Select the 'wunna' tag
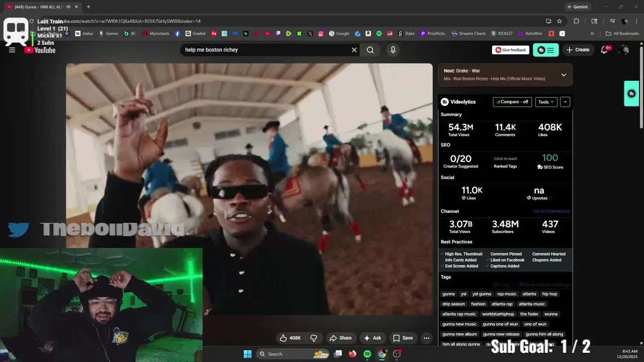644x362 pixels. pos(551,314)
